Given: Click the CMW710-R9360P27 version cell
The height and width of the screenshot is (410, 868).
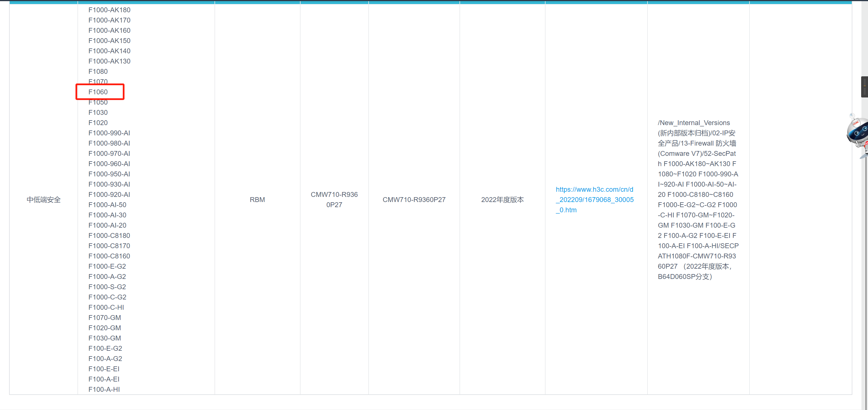Looking at the screenshot, I should 414,199.
